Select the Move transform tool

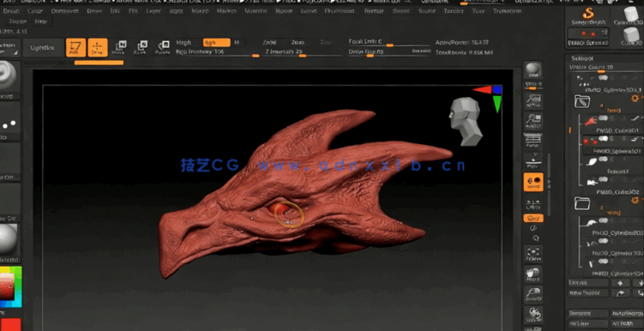click(x=119, y=48)
